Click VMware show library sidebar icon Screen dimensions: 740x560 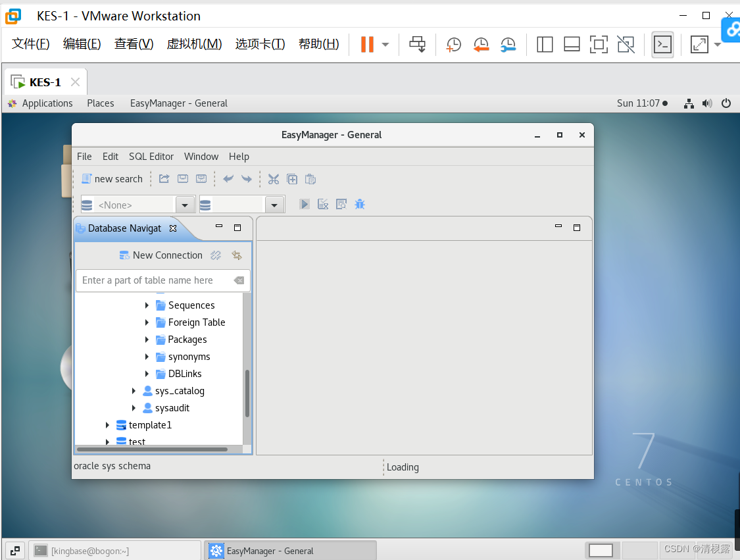coord(545,44)
